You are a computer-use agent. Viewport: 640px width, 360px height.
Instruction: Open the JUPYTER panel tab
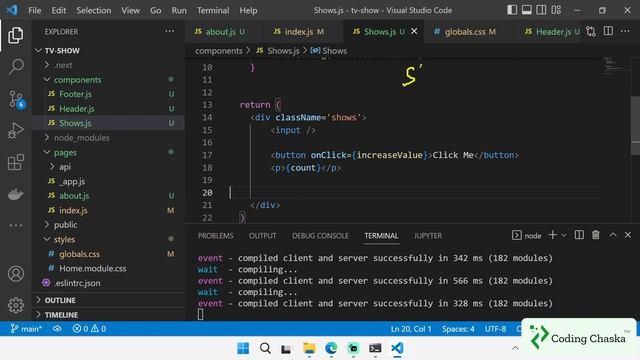[428, 236]
